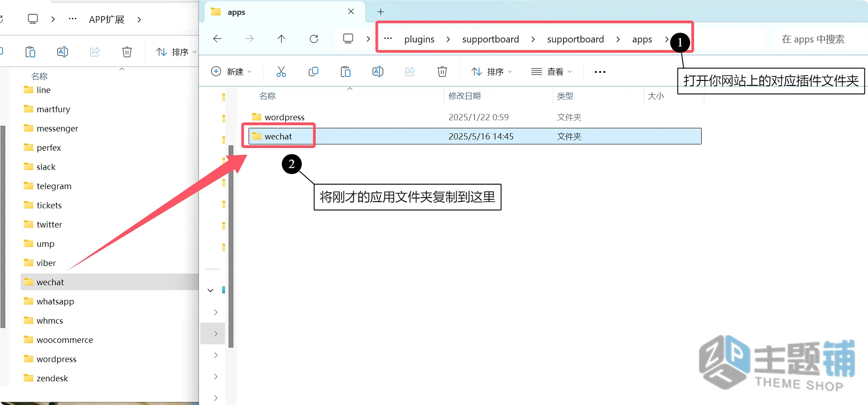Image resolution: width=868 pixels, height=405 pixels.
Task: Sort by 类型 column header
Action: click(565, 96)
